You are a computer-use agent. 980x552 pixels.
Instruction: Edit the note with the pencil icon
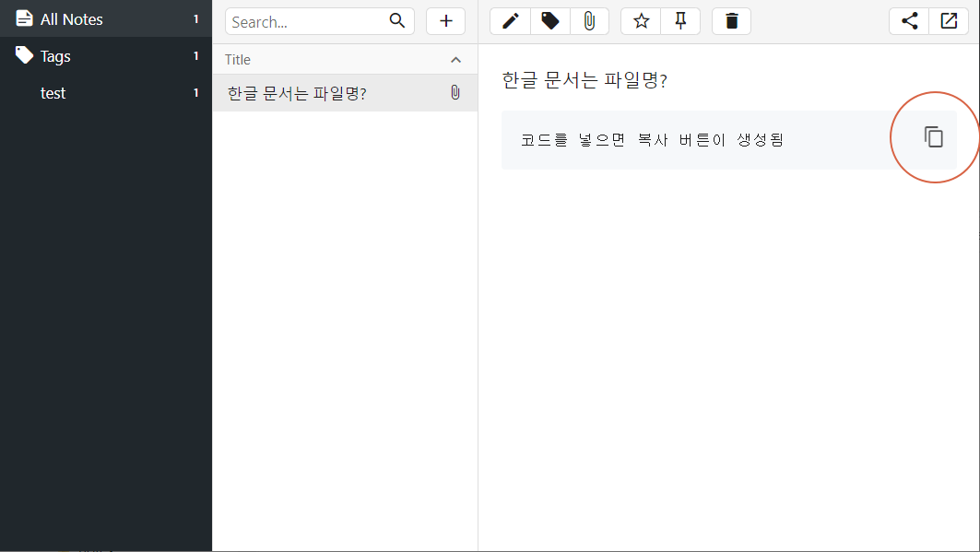pyautogui.click(x=510, y=21)
